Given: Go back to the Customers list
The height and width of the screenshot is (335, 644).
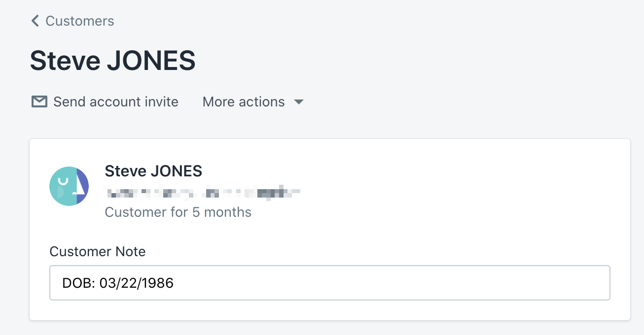Looking at the screenshot, I should point(79,21).
